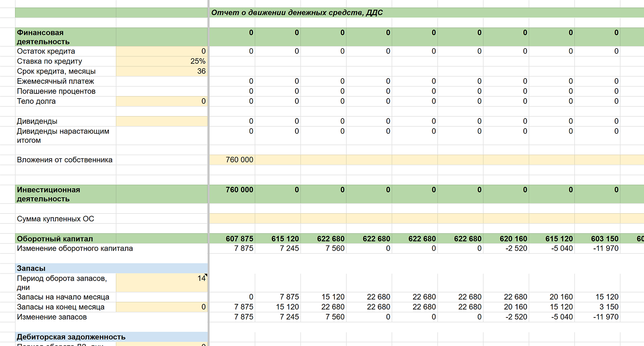
Task: Select the Оборотный капитал row label
Action: tap(55, 238)
